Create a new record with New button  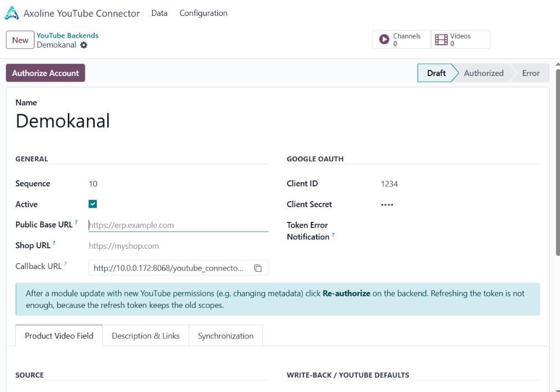point(20,40)
